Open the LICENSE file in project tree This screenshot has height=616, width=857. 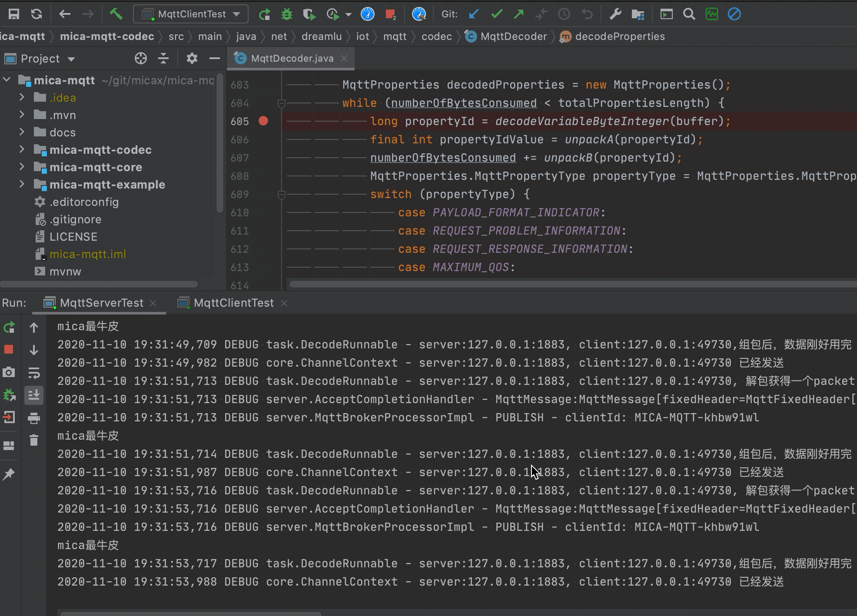[x=73, y=237]
